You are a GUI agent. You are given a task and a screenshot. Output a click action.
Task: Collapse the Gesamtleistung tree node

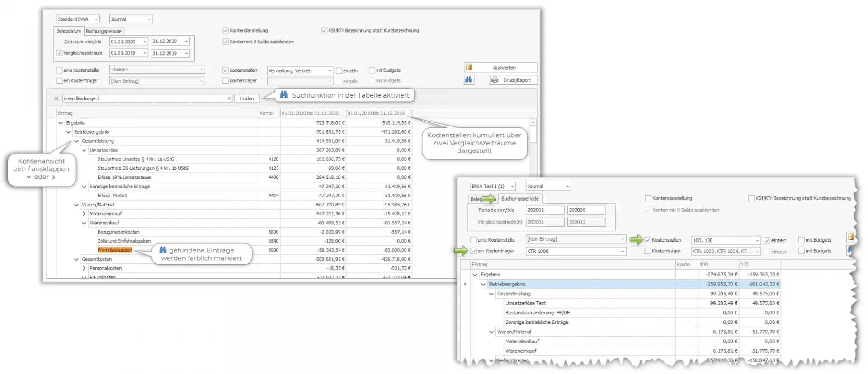coord(76,141)
